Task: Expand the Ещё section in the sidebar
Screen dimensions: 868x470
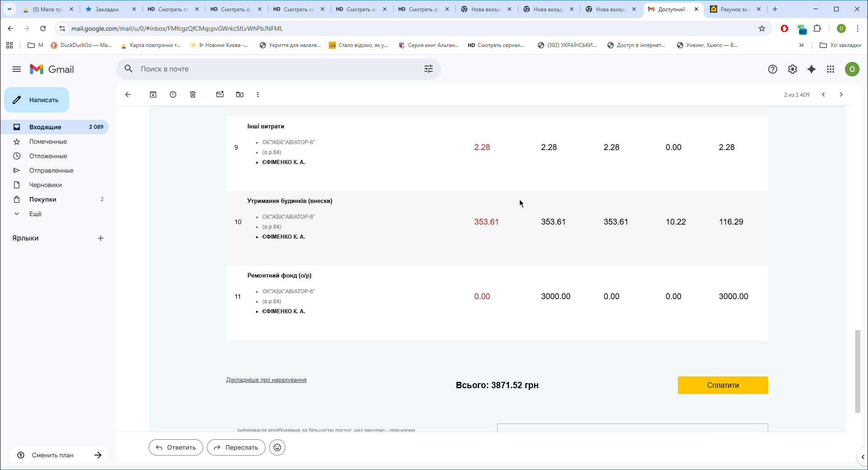Action: click(x=35, y=214)
